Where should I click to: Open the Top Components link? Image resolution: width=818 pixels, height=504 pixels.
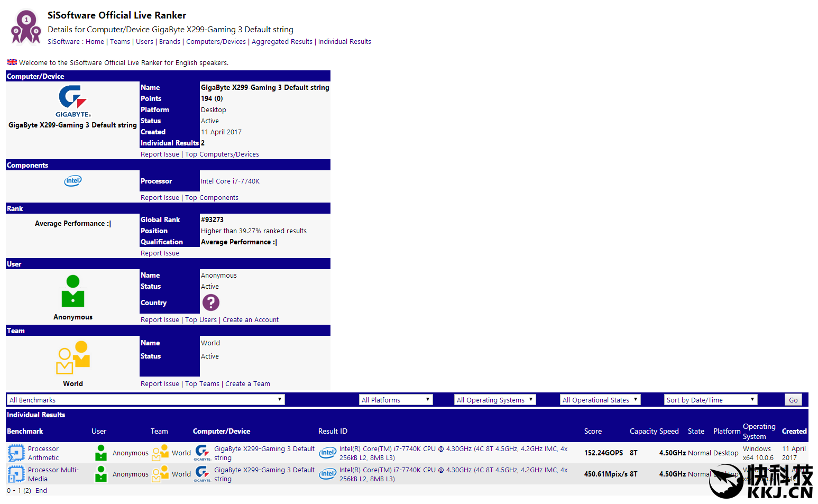212,198
